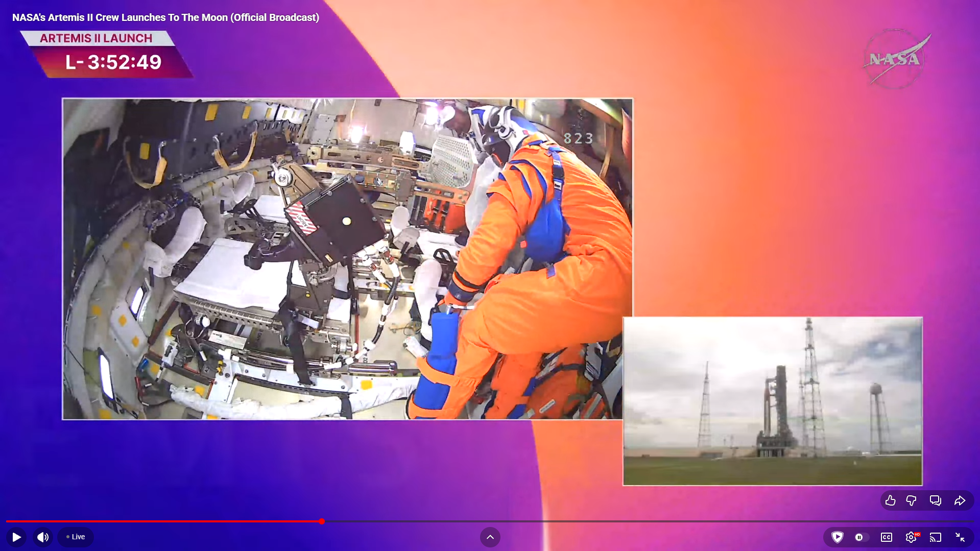Screen dimensions: 980x551
Task: Open the video title link
Action: point(165,17)
